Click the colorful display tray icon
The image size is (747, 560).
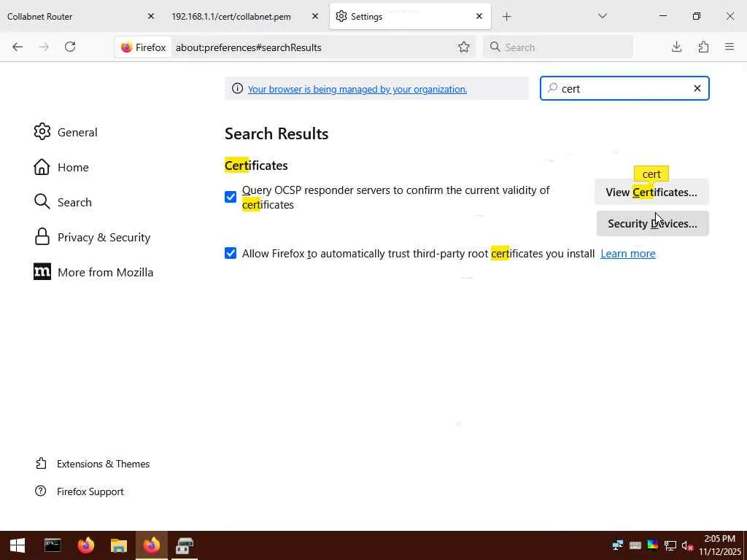click(x=653, y=545)
